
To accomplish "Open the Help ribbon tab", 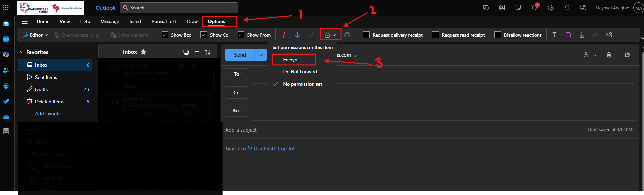I will (x=85, y=21).
